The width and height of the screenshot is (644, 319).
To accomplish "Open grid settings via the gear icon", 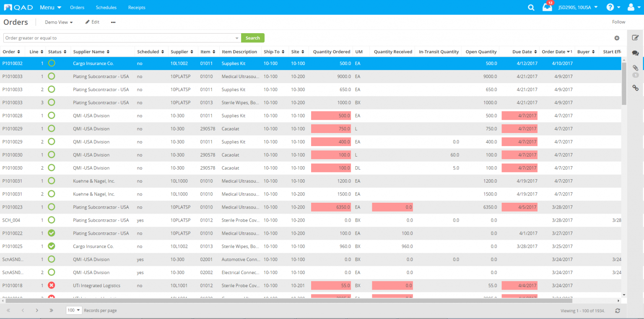I will point(617,38).
